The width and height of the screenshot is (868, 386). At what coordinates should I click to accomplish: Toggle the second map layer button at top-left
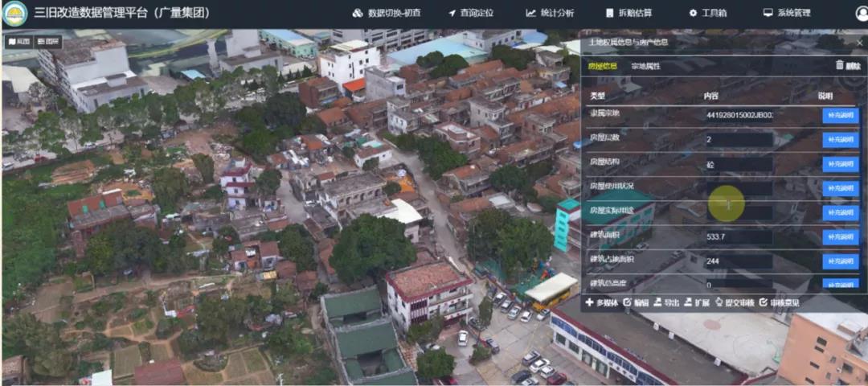click(x=48, y=42)
